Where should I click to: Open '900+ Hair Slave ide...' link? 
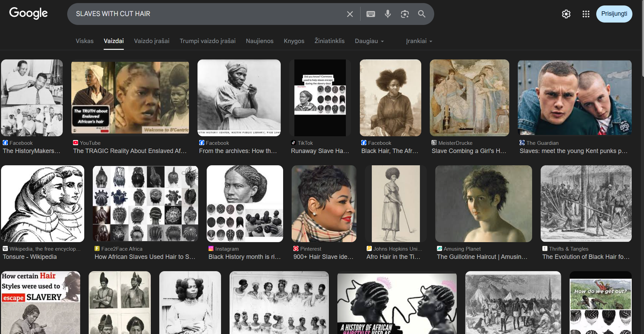click(x=323, y=257)
